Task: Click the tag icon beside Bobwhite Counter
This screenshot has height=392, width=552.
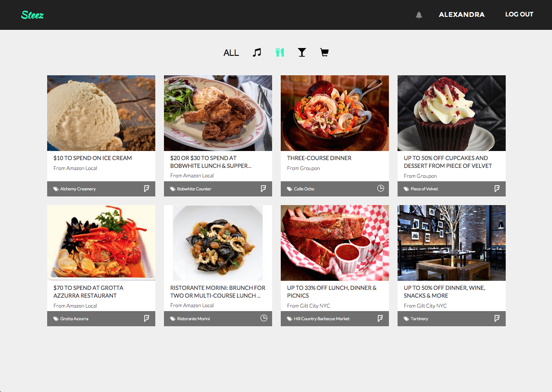Action: click(x=173, y=189)
